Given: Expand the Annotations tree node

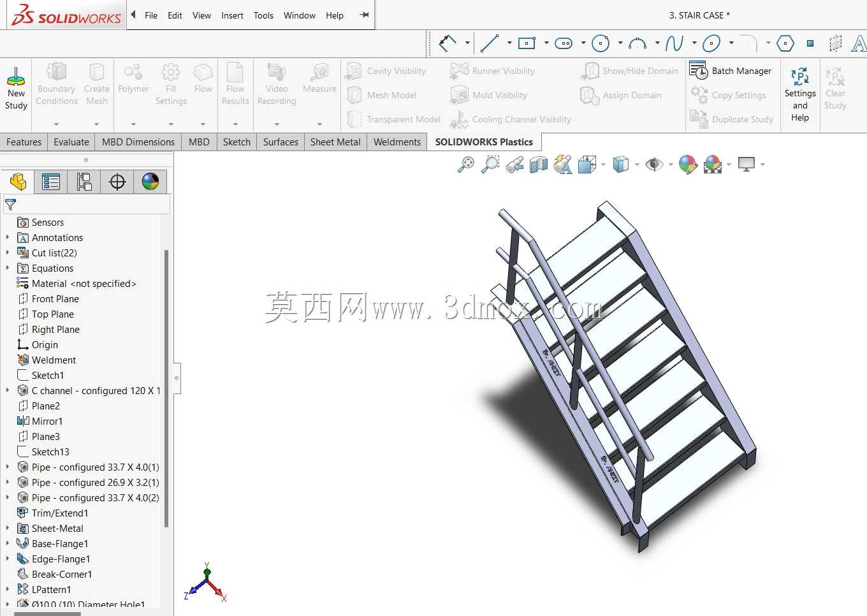Looking at the screenshot, I should [8, 237].
